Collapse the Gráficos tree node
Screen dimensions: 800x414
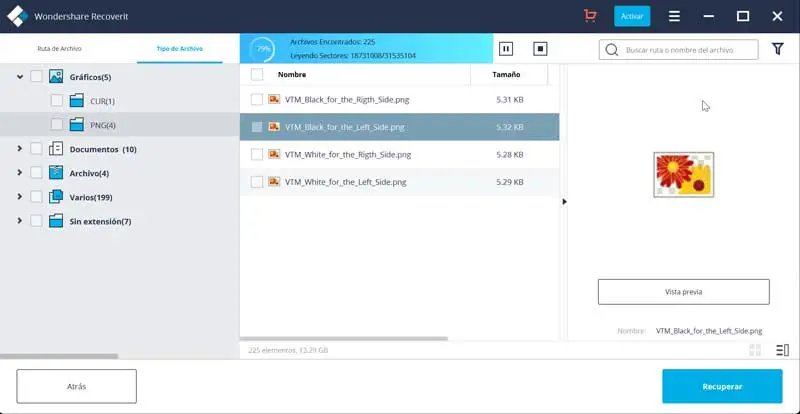[x=20, y=77]
